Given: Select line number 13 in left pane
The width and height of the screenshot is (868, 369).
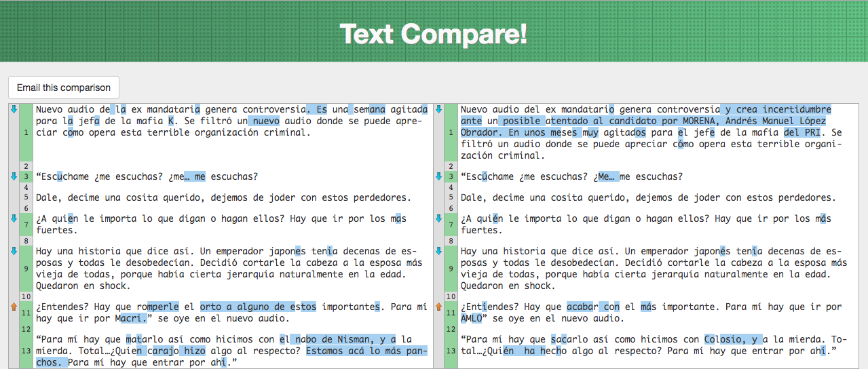Looking at the screenshot, I should (x=26, y=351).
